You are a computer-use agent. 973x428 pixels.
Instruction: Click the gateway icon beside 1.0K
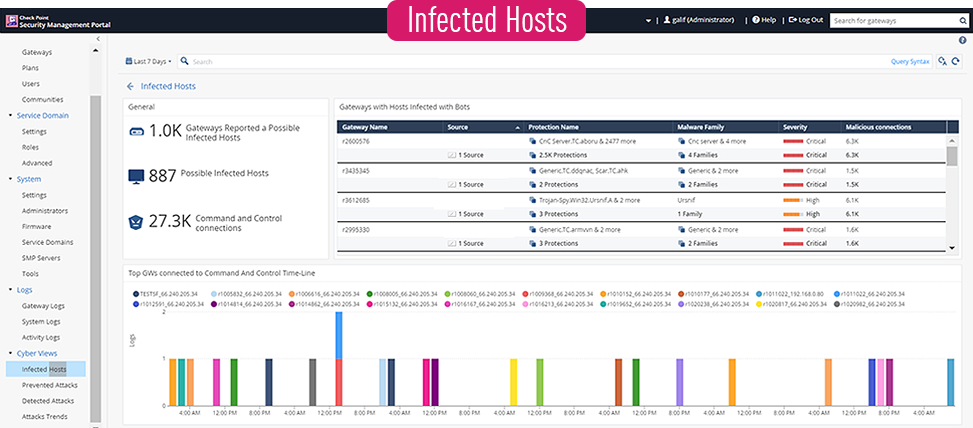[x=136, y=132]
